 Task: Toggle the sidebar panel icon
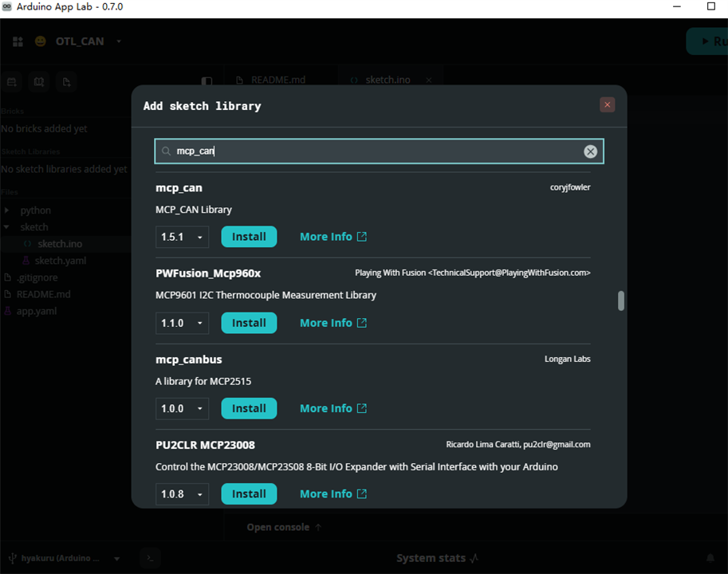pyautogui.click(x=207, y=81)
